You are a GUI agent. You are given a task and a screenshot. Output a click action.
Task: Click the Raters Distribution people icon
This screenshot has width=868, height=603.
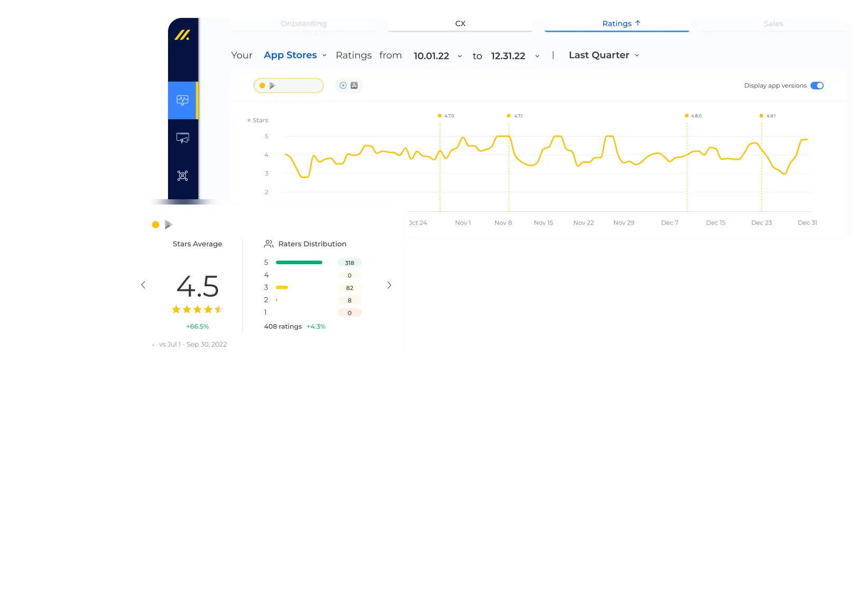269,244
